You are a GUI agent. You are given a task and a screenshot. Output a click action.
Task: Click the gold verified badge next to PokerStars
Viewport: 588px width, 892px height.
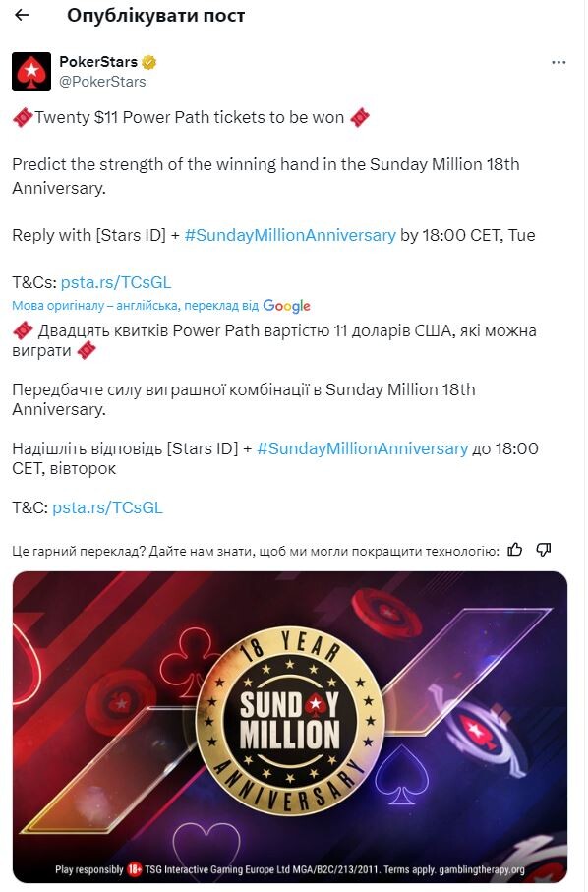[x=149, y=61]
